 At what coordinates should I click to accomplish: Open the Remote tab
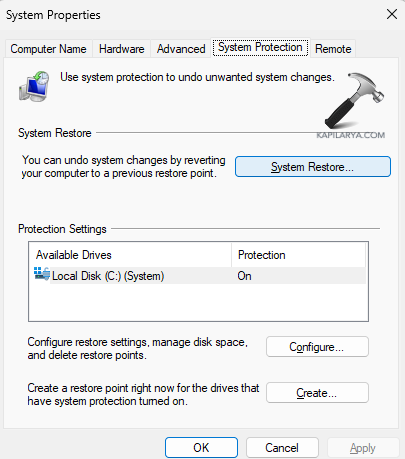333,49
